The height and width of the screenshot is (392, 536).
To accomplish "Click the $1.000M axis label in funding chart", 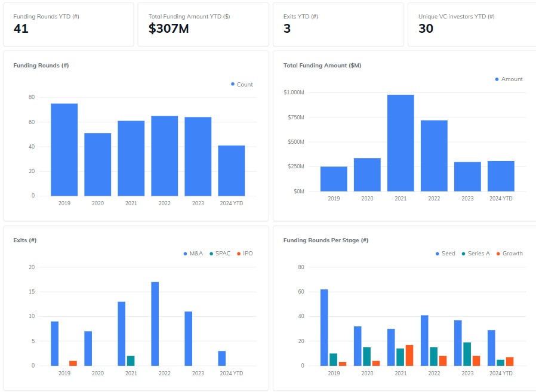I will 294,92.
